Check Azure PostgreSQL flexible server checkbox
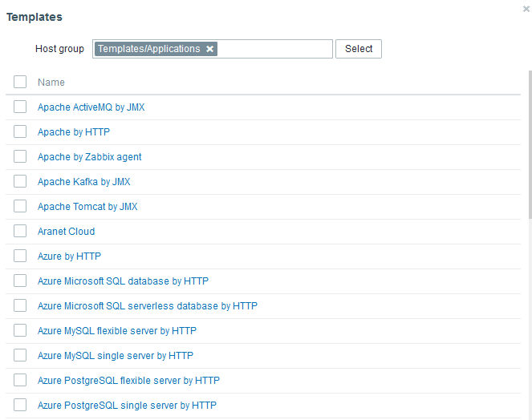Screen dimensions: 532x420 point(20,381)
